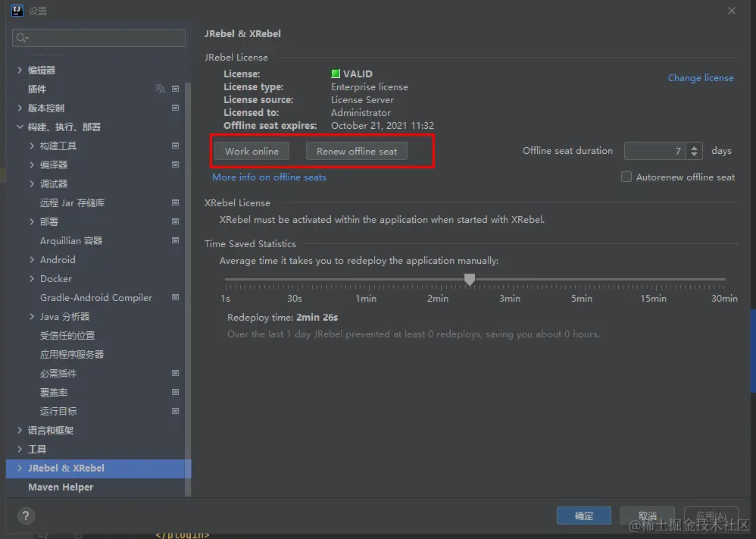Cancel with the 取消 button

[648, 515]
